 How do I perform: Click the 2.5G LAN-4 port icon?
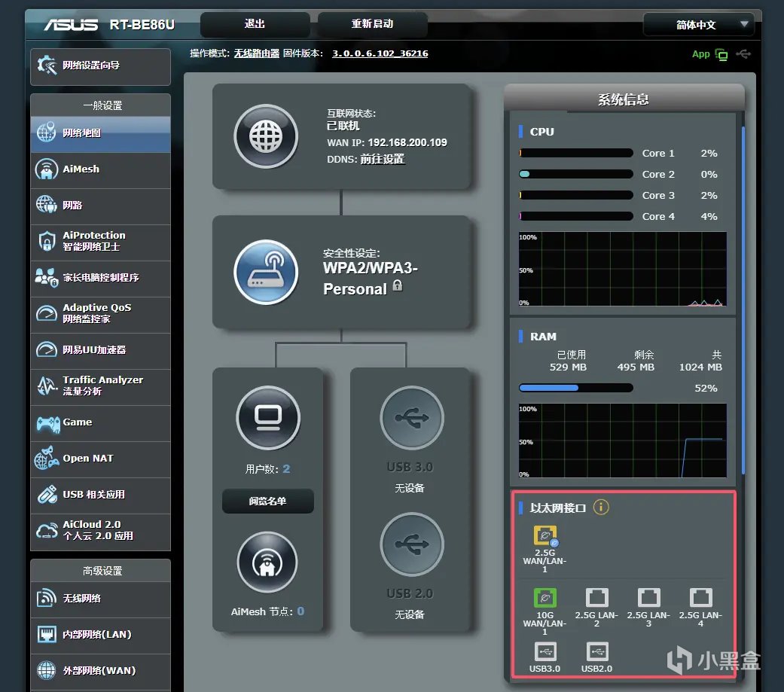click(701, 598)
